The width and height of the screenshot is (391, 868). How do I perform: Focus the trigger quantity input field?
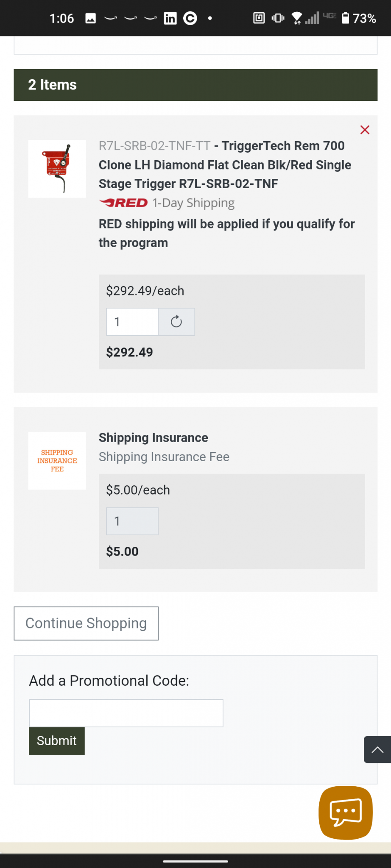pos(132,322)
